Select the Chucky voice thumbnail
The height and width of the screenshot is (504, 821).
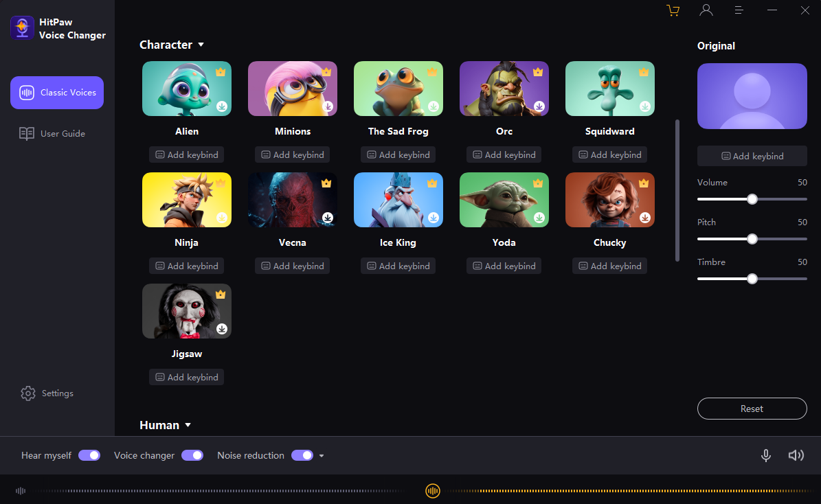click(x=610, y=200)
